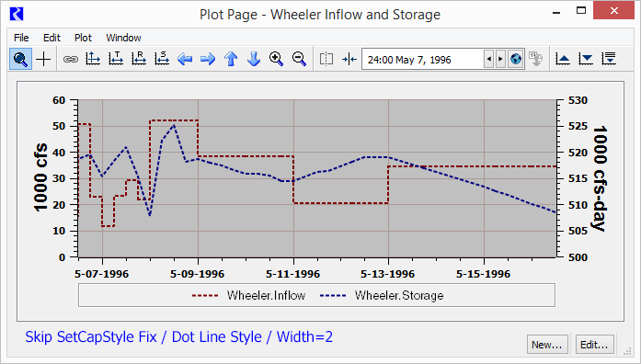Zoom in using the plus magnifier
Image resolution: width=641 pixels, height=364 pixels.
pos(276,59)
